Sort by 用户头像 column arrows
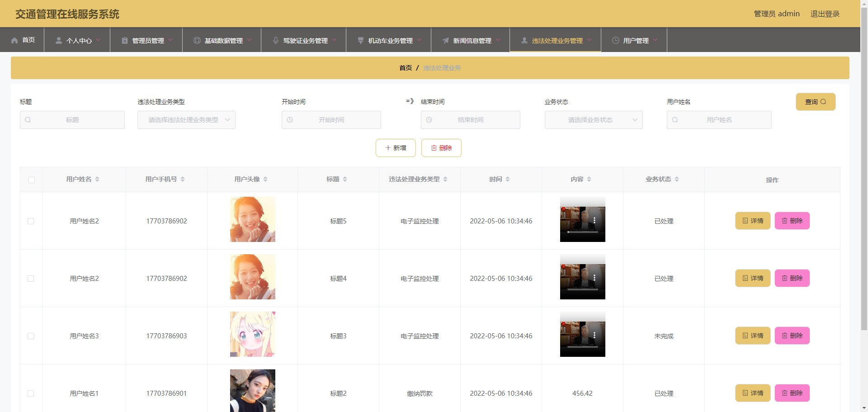Screen dimensions: 868x412 tap(265, 180)
